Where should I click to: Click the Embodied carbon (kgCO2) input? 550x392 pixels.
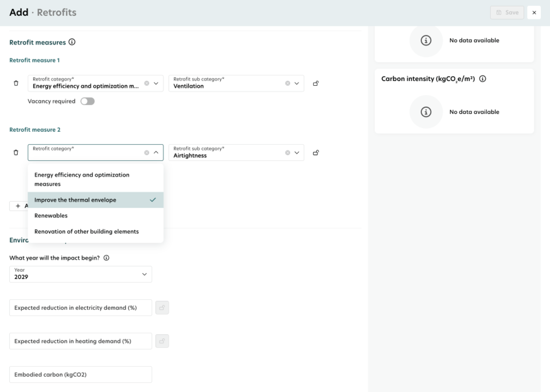[81, 374]
